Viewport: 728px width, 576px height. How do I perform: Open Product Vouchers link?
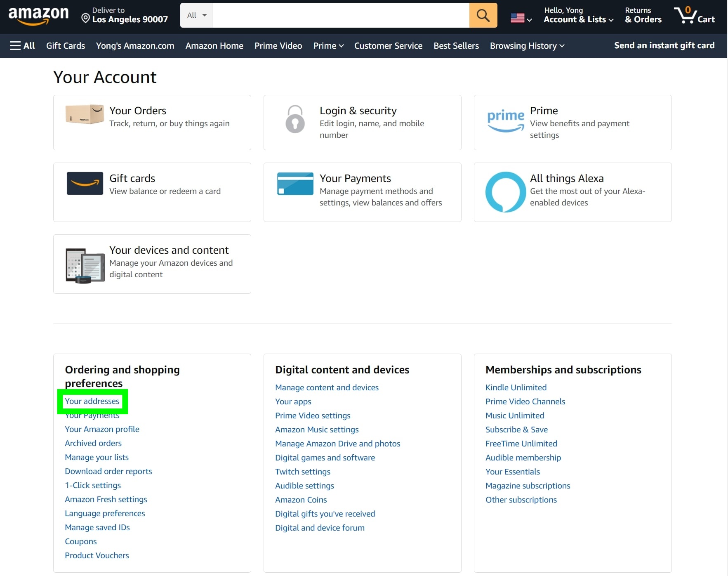point(97,555)
